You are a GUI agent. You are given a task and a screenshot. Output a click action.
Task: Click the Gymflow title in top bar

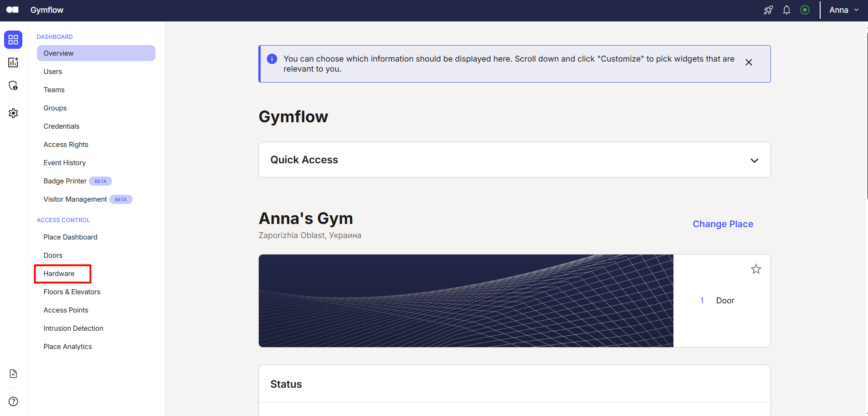click(47, 10)
